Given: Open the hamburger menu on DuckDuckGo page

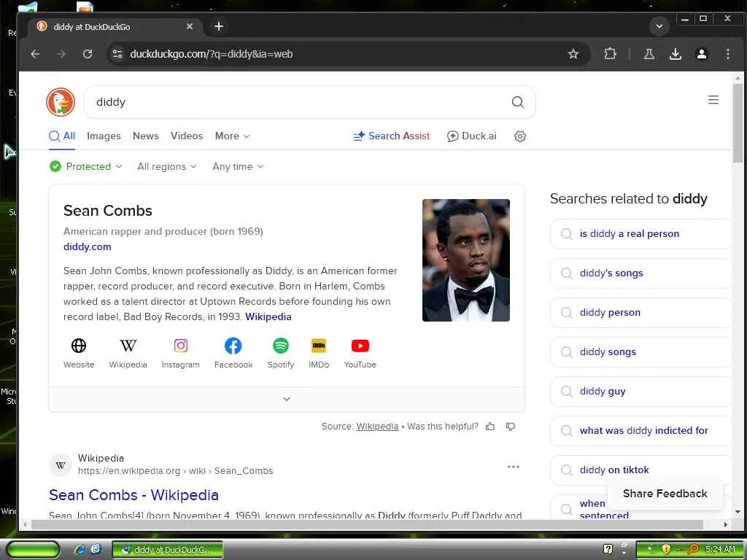Looking at the screenshot, I should (x=713, y=100).
